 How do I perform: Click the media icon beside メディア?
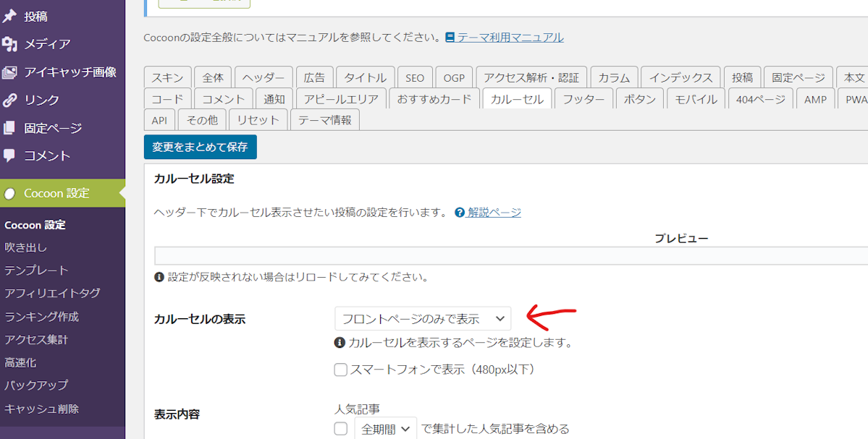(x=9, y=44)
